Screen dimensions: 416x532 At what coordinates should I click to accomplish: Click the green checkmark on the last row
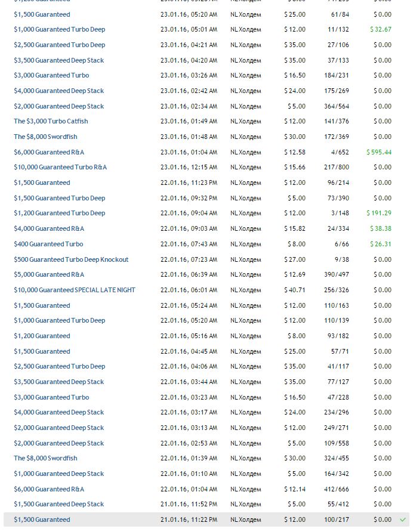(403, 519)
